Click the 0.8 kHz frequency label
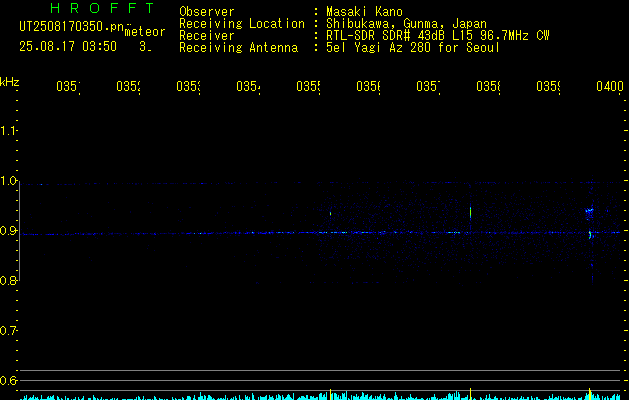 coord(8,281)
